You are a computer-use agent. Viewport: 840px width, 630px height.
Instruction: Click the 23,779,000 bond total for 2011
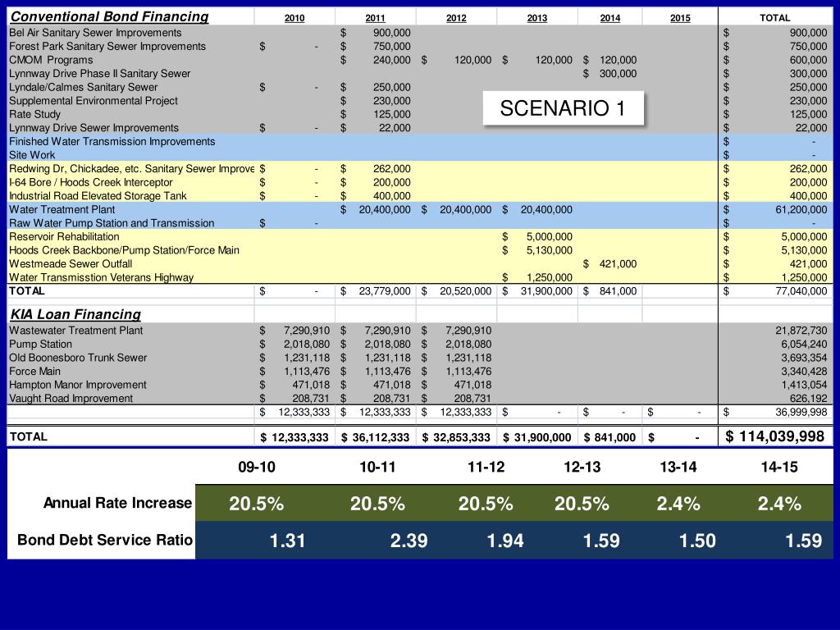pos(385,291)
